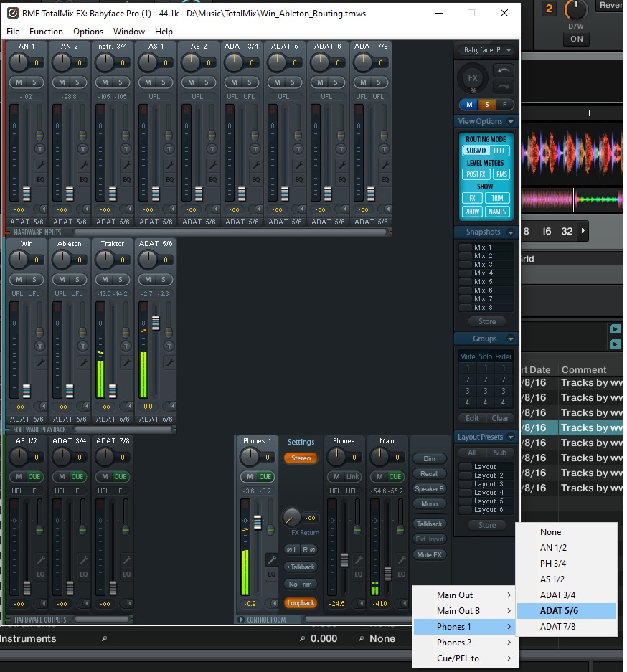Viewport: 627px width, 672px height.
Task: Open wrench on ADAT 5/6 playback channel
Action: pos(170,362)
